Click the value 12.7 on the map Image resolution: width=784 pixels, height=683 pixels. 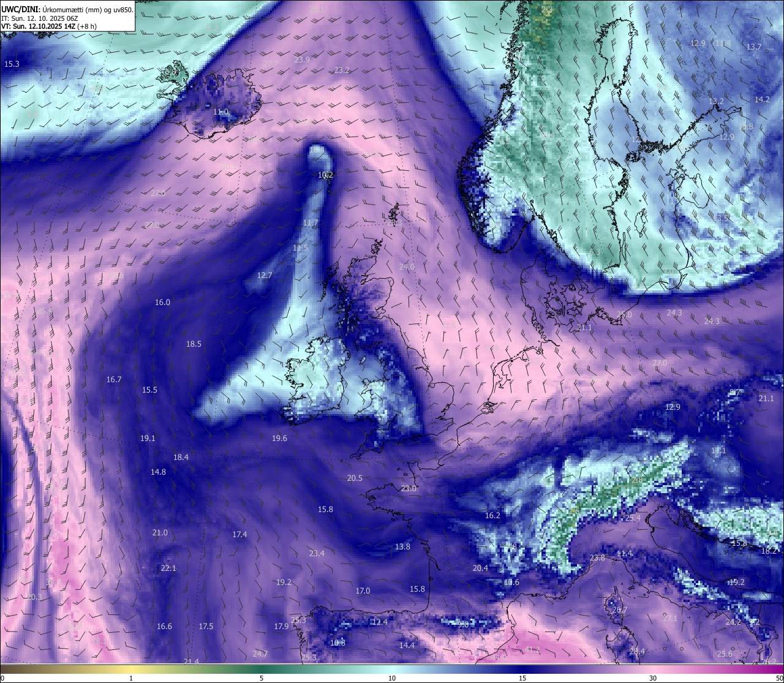(265, 276)
